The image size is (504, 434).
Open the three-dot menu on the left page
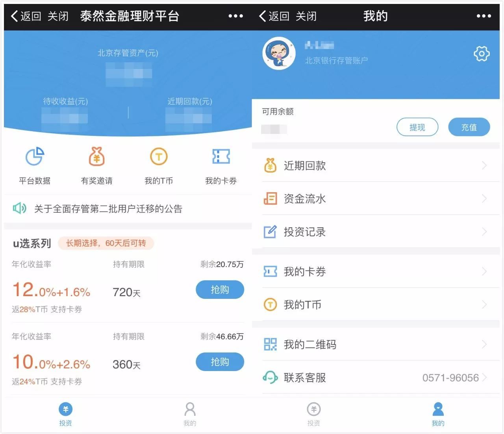[x=235, y=16]
